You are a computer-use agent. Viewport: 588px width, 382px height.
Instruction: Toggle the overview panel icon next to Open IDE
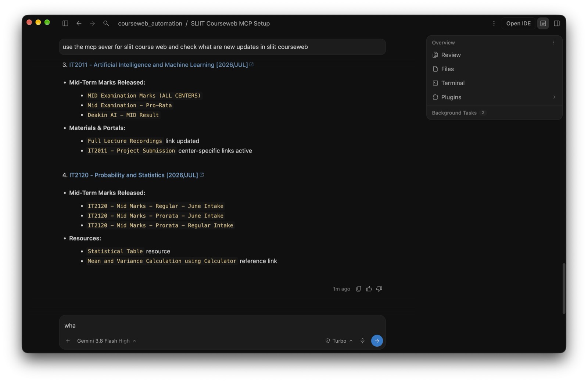pos(543,23)
